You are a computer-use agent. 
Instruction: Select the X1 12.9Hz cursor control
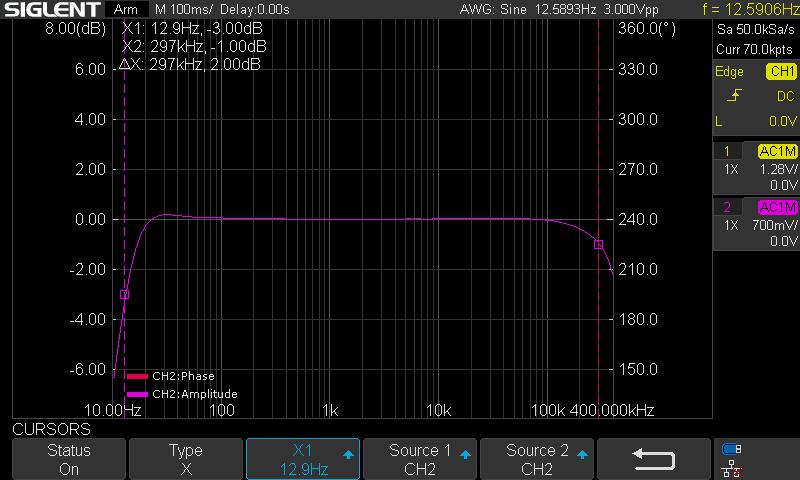click(x=303, y=459)
